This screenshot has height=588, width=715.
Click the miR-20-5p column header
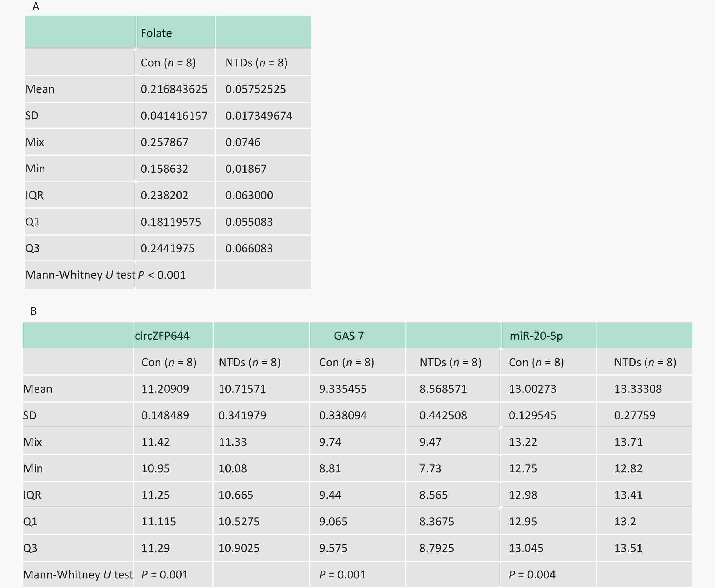[536, 336]
